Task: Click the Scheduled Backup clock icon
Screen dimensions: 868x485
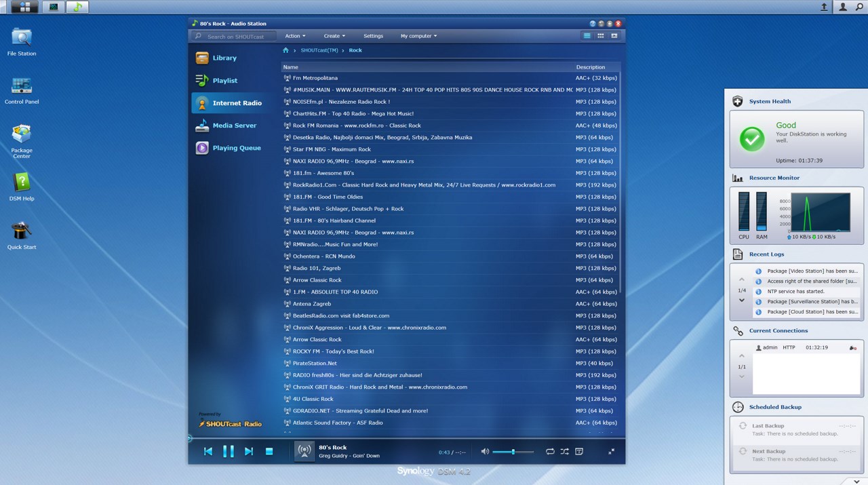Action: (738, 407)
